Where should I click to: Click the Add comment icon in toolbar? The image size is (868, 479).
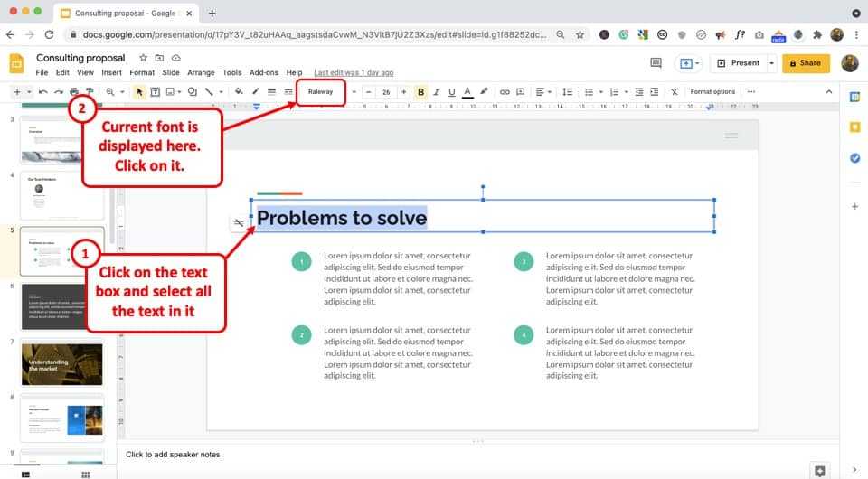(x=519, y=91)
